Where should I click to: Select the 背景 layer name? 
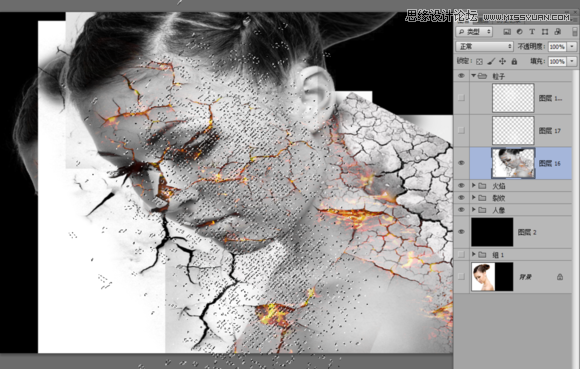(525, 277)
